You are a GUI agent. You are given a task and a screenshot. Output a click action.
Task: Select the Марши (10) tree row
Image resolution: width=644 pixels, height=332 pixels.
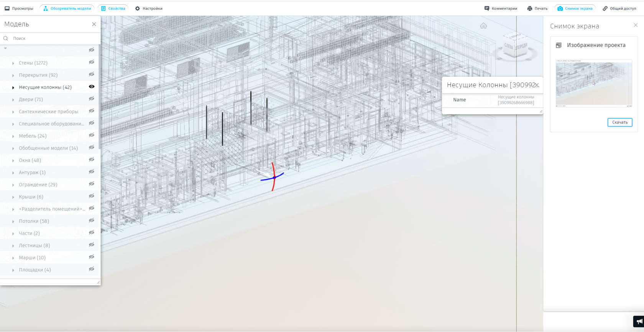click(49, 258)
